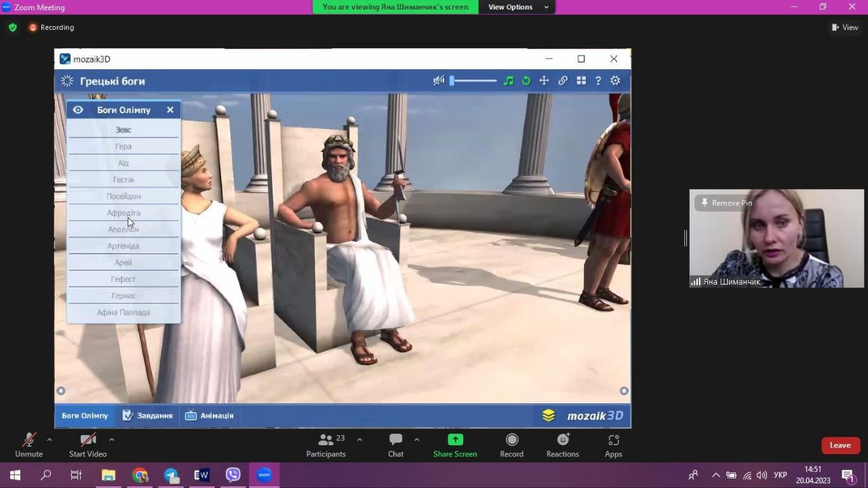Image resolution: width=868 pixels, height=488 pixels.
Task: Select Артеміда in the gods list
Action: tap(123, 246)
